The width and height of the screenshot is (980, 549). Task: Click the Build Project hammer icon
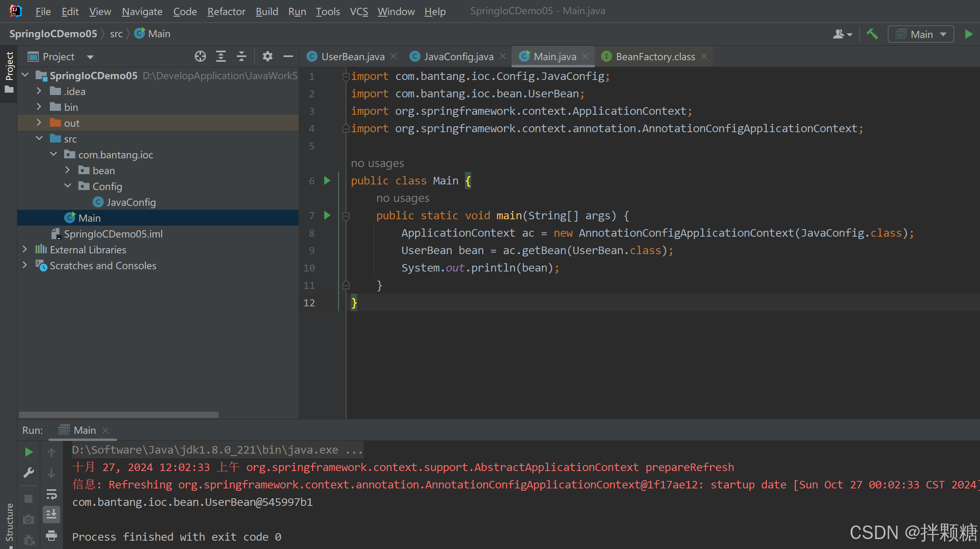[x=872, y=34]
